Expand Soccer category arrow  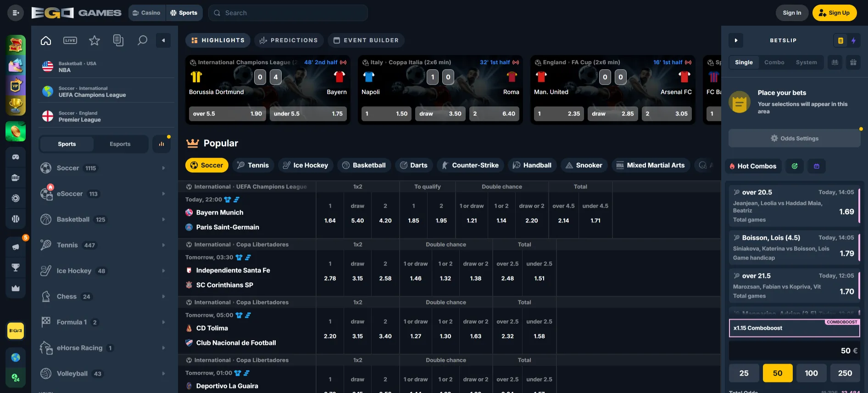pyautogui.click(x=163, y=168)
